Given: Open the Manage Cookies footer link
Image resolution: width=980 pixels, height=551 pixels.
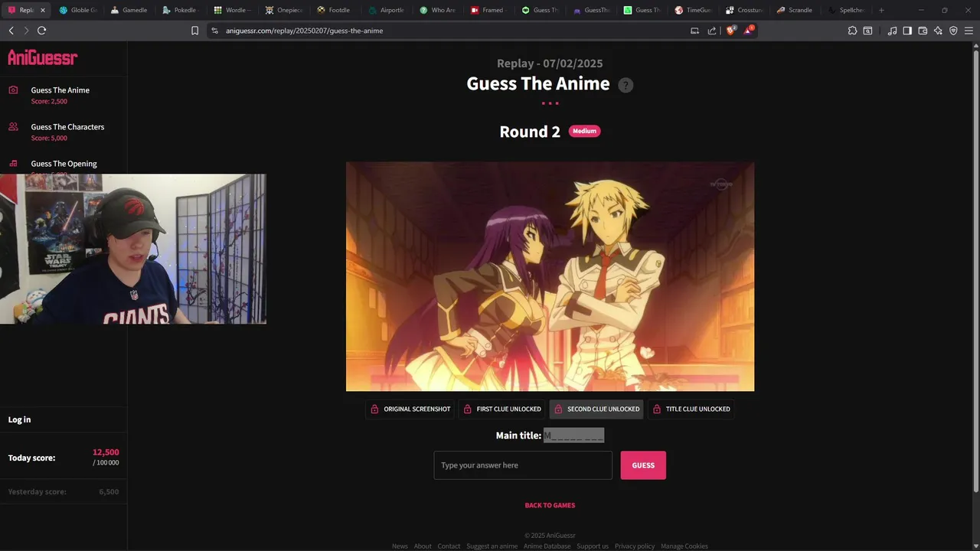Looking at the screenshot, I should 684,546.
